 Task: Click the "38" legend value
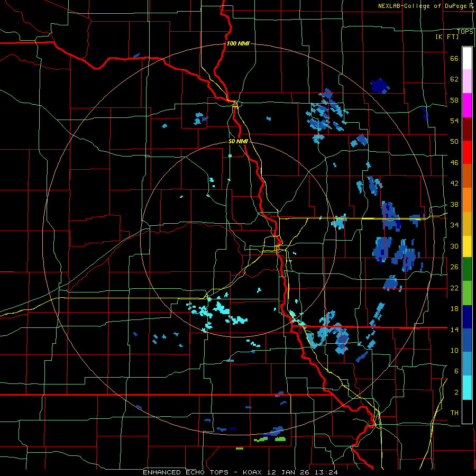coord(454,205)
